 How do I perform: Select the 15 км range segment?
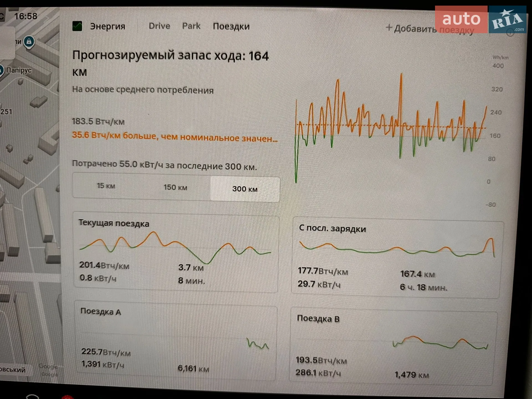(106, 186)
